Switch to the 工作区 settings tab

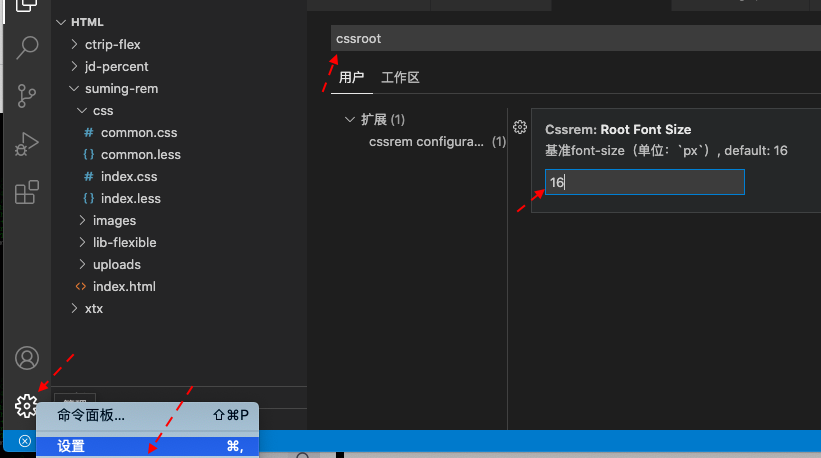400,77
